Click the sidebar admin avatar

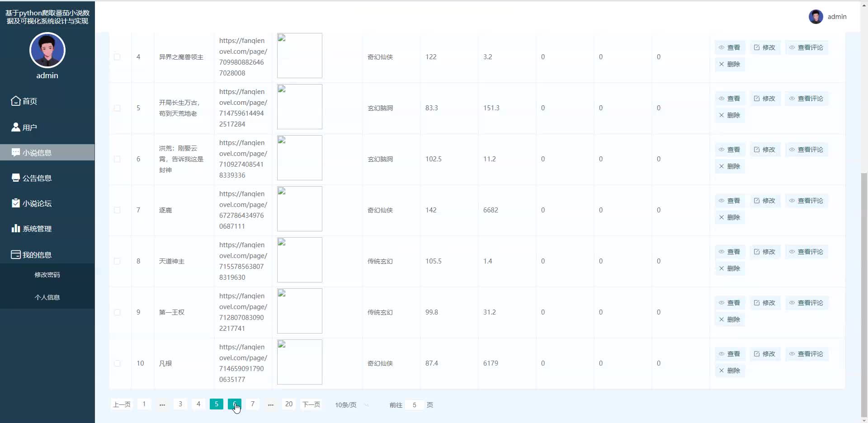47,50
